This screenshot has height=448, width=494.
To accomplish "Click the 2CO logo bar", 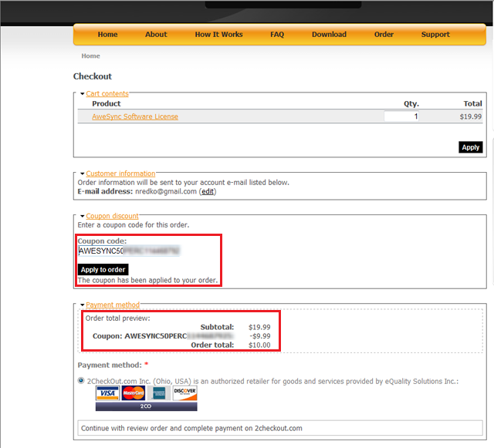I will [146, 406].
